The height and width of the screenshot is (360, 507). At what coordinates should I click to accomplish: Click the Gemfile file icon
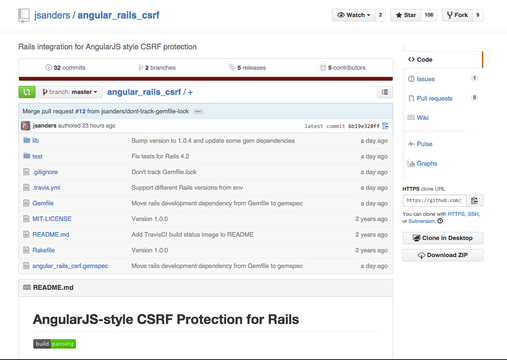pos(26,203)
